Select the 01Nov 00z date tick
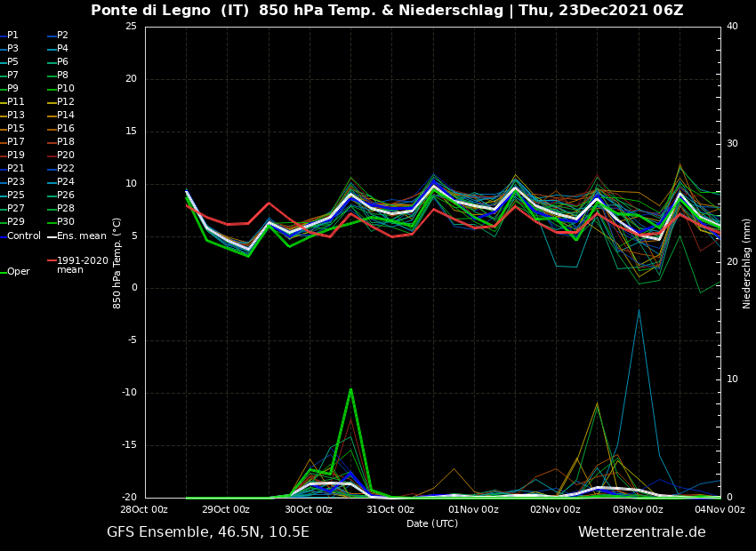Screen dimensions: 756x551 point(473,509)
